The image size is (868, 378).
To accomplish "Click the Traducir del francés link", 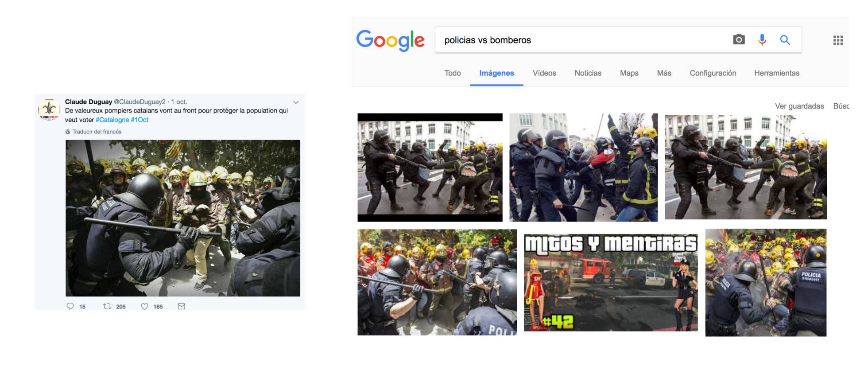I will pyautogui.click(x=97, y=132).
